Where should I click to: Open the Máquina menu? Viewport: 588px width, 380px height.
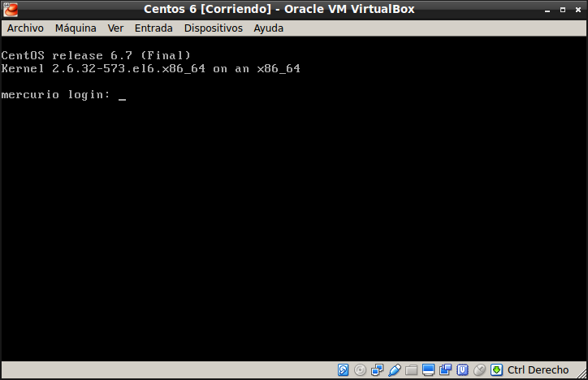[76, 28]
